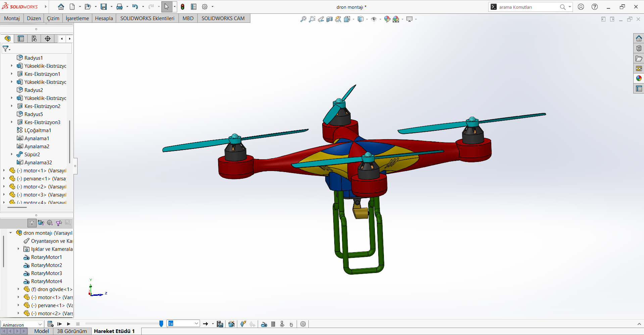The image size is (644, 335).
Task: Collapse the dron montajı motion tree
Action: 11,233
